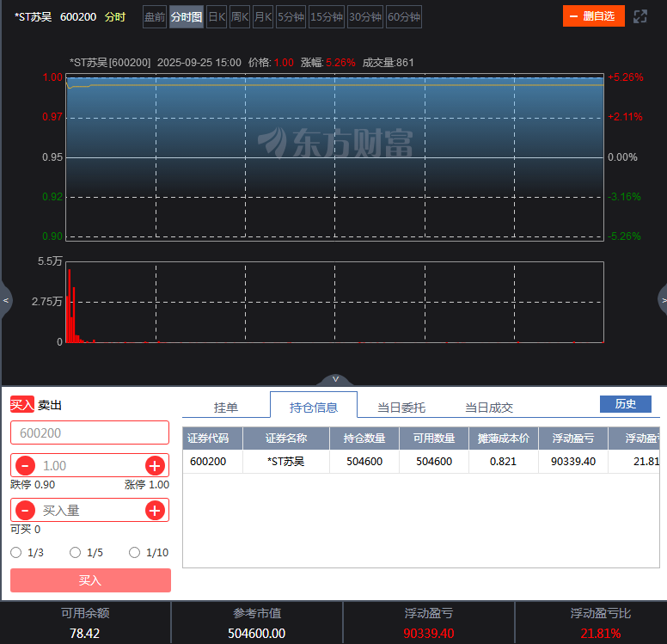Open the 周K weekly candlestick chart
667x644 pixels.
(x=240, y=17)
